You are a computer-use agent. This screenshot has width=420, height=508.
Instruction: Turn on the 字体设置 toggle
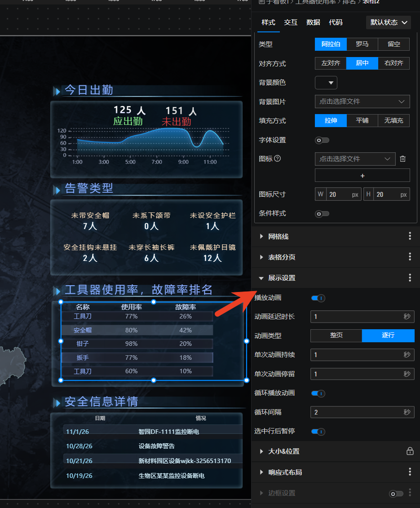(322, 140)
